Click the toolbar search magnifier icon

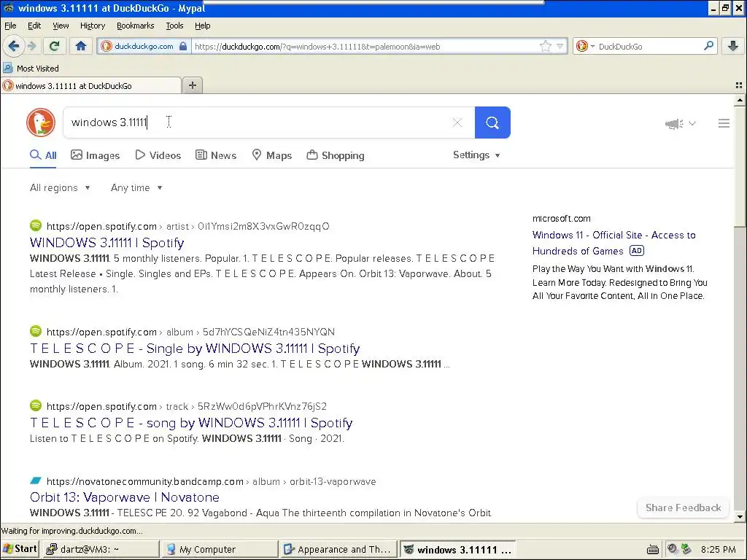coord(708,46)
